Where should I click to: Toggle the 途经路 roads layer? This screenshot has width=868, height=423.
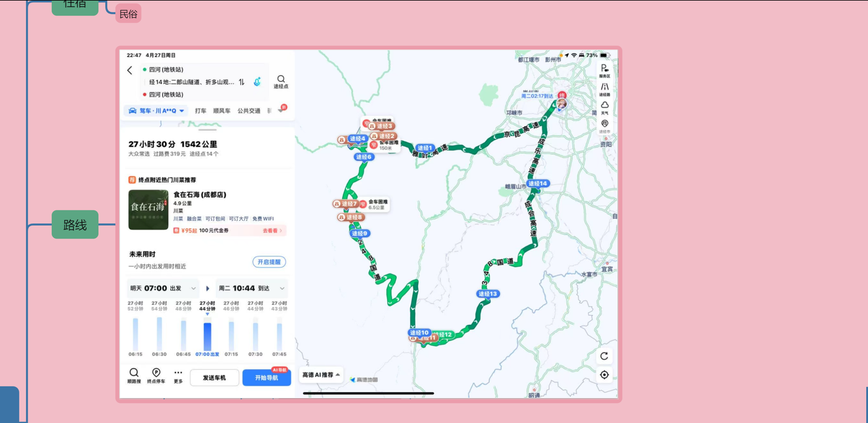coord(604,89)
